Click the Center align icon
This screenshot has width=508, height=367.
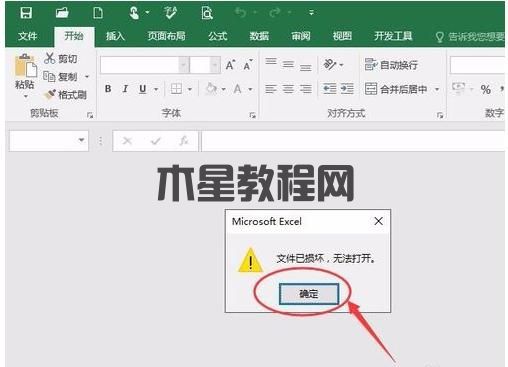pyautogui.click(x=288, y=89)
